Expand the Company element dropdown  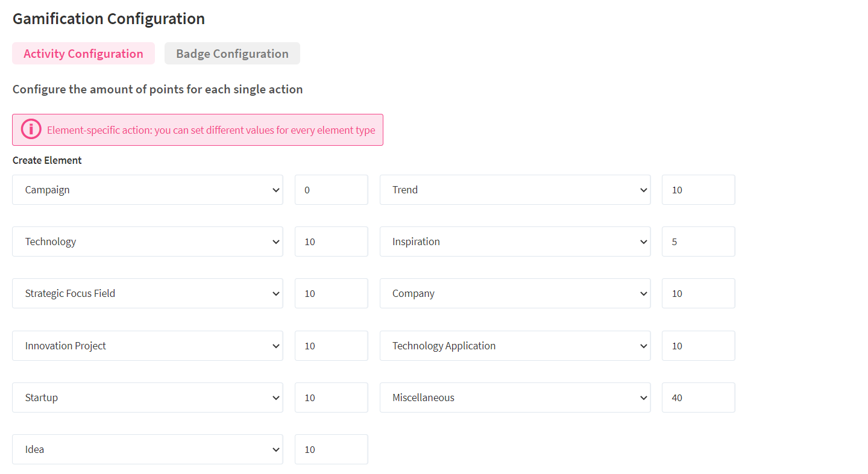coord(515,293)
